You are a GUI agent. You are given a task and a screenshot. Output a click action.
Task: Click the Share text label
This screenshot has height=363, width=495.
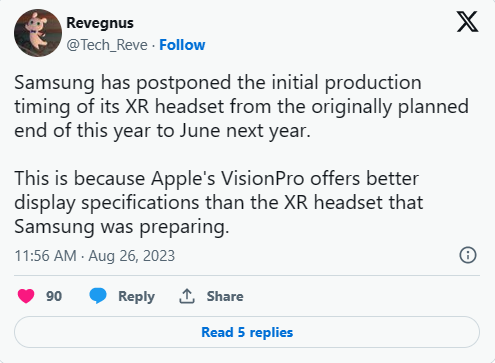click(x=225, y=296)
